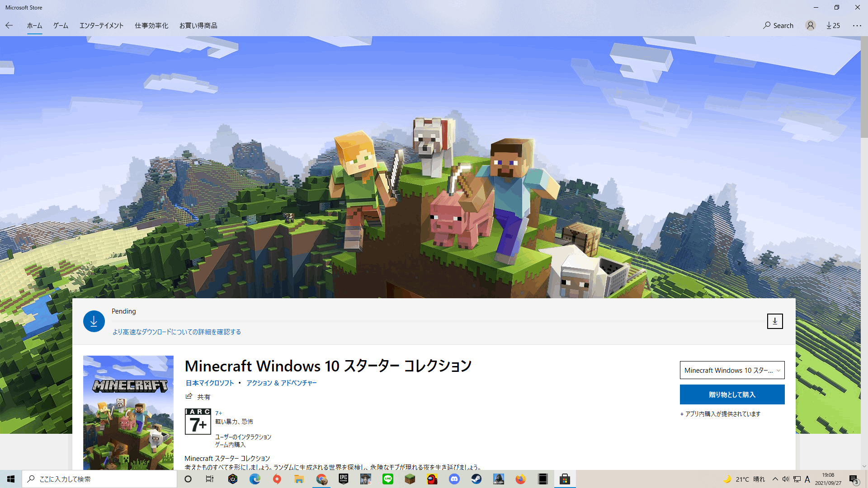Screen dimensions: 868x488
Task: Click より高速なダウンロードについての詳細を確認する link
Action: [x=176, y=332]
